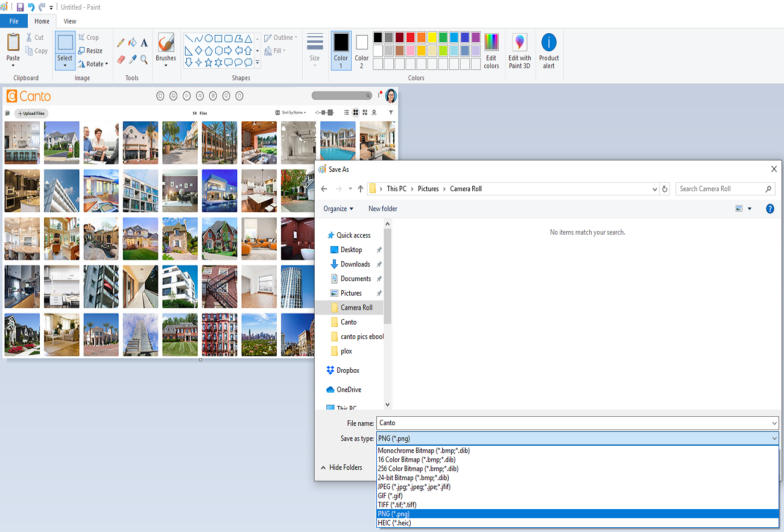Open the File menu

coord(13,21)
